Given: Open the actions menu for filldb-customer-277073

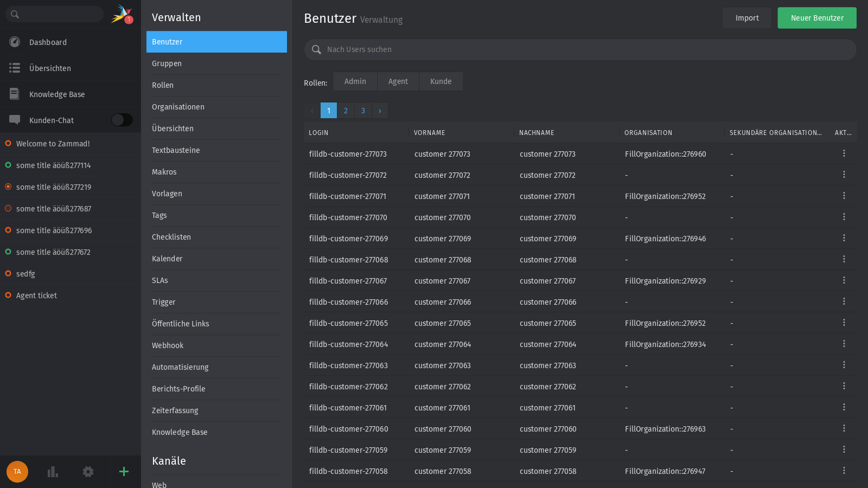Looking at the screenshot, I should point(844,153).
